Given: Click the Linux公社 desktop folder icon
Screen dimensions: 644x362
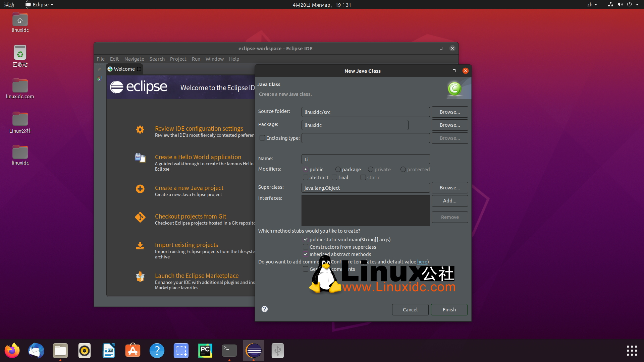Looking at the screenshot, I should click(20, 119).
